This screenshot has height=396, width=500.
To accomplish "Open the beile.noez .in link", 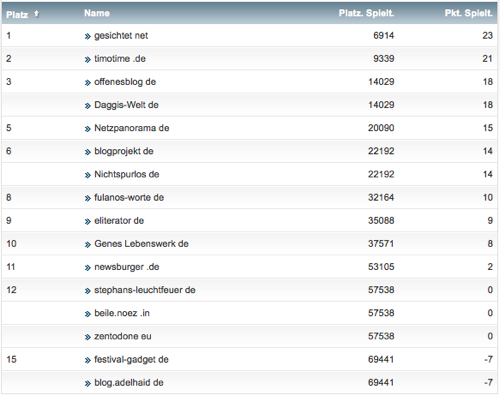I will pyautogui.click(x=122, y=313).
